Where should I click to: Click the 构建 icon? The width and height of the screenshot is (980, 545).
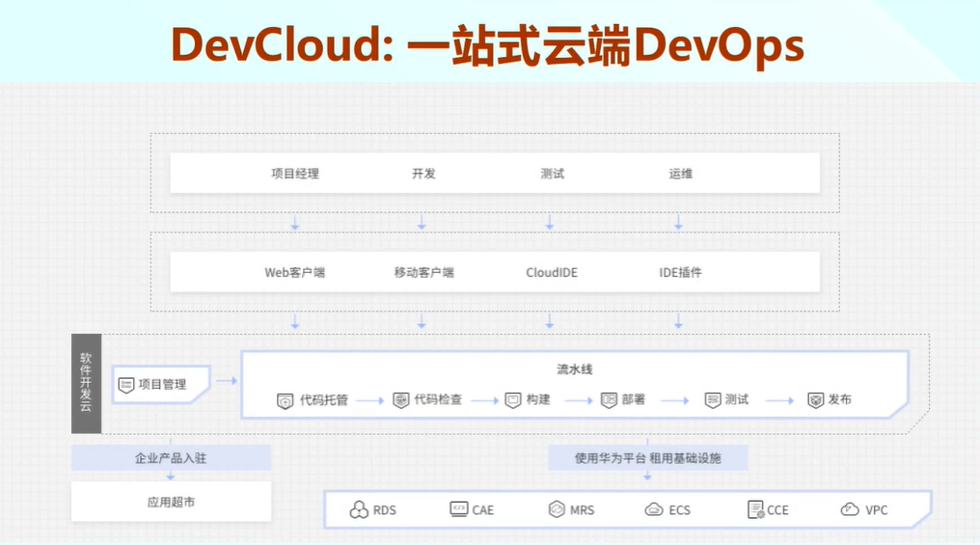[x=513, y=400]
